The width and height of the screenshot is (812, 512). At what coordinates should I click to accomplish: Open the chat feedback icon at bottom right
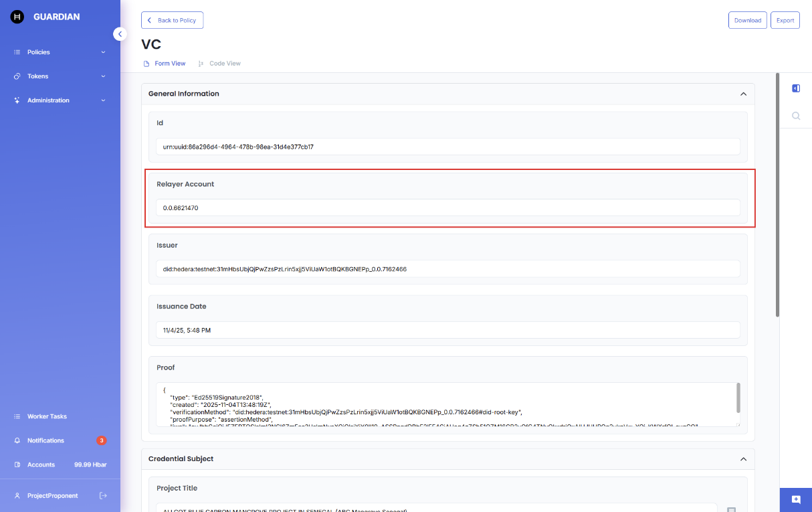point(796,500)
